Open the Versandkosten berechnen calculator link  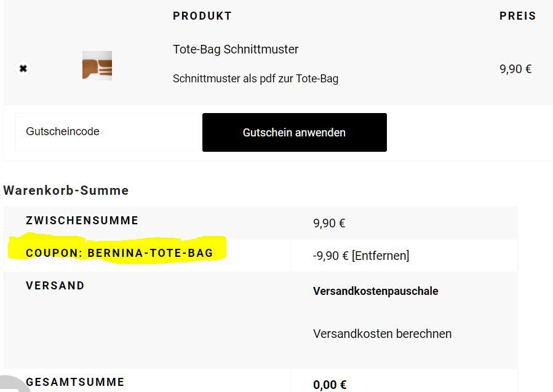(x=382, y=334)
